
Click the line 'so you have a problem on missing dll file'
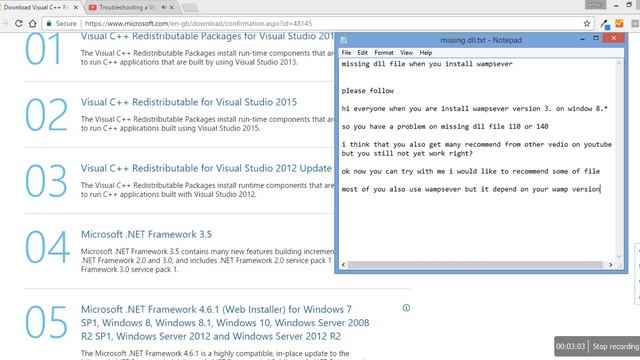(x=445, y=127)
